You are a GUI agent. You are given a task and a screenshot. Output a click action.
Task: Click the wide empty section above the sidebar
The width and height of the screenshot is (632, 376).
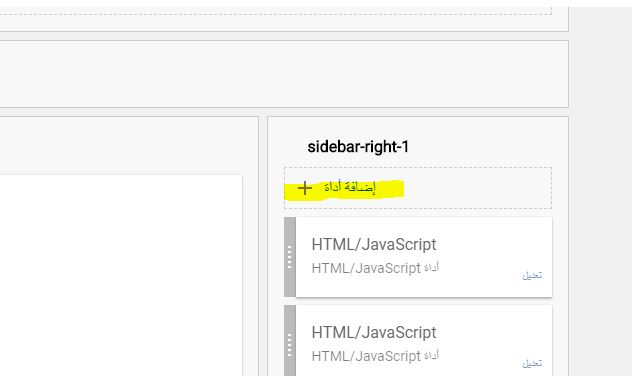[284, 74]
